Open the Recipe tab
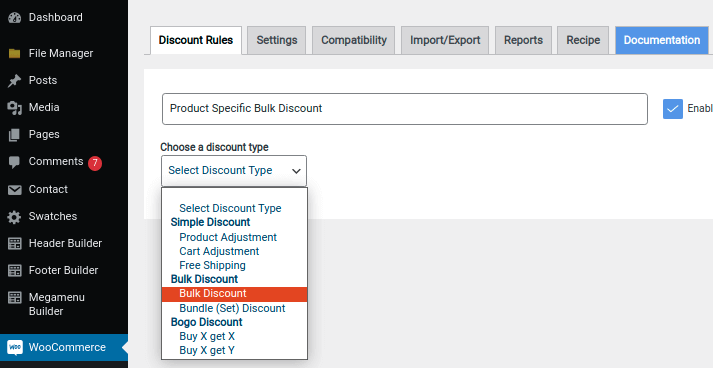Screen dimensions: 713x368 point(583,40)
